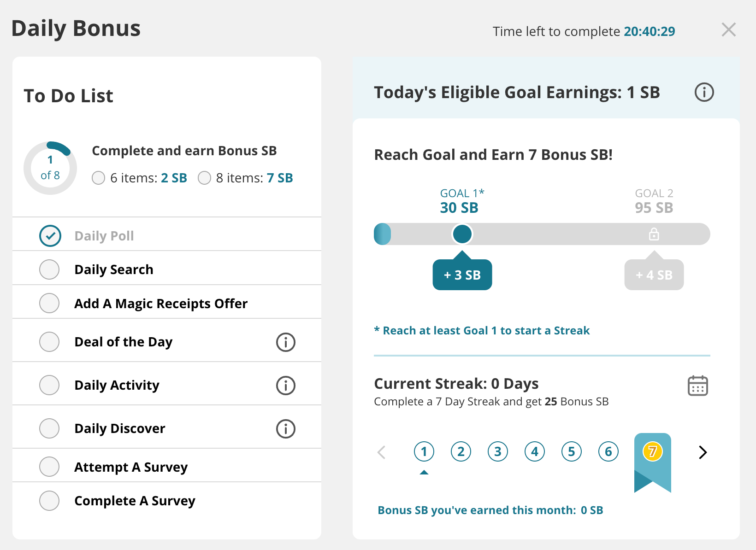This screenshot has width=756, height=550.
Task: Open the streak calendar icon
Action: (x=697, y=386)
